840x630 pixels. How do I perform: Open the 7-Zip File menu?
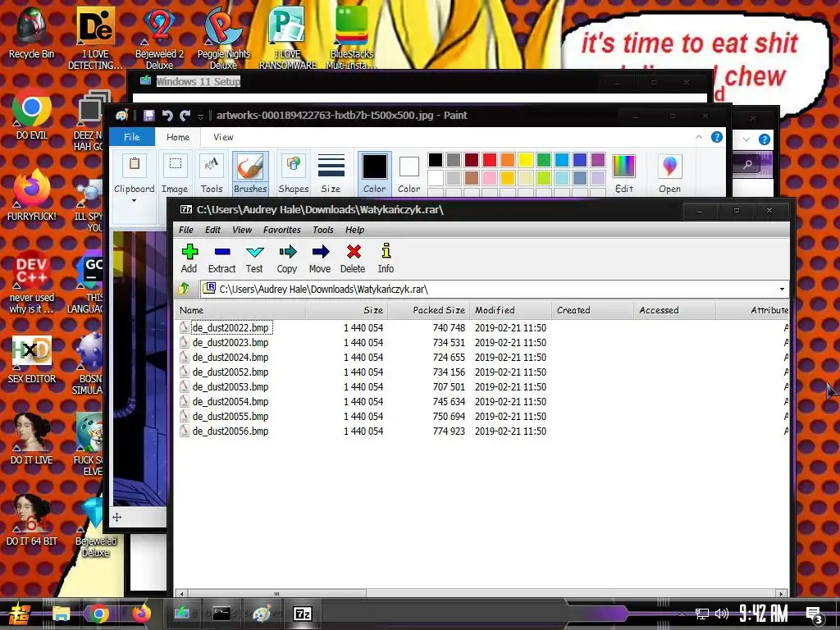pos(186,230)
